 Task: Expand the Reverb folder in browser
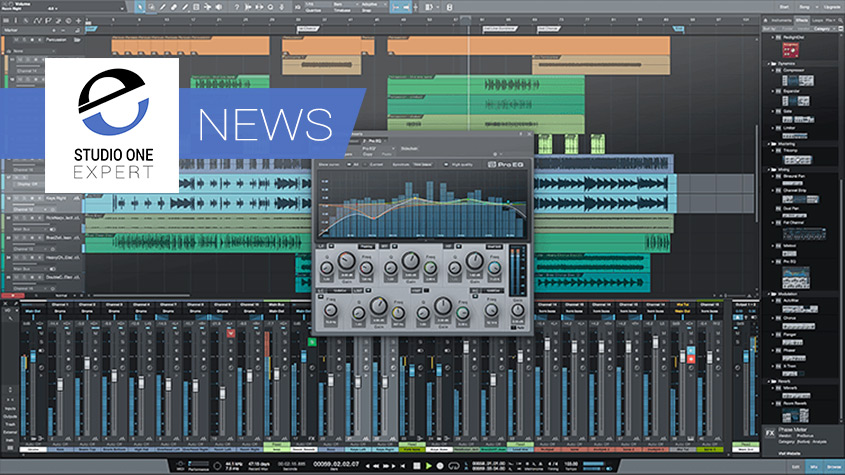pyautogui.click(x=769, y=381)
